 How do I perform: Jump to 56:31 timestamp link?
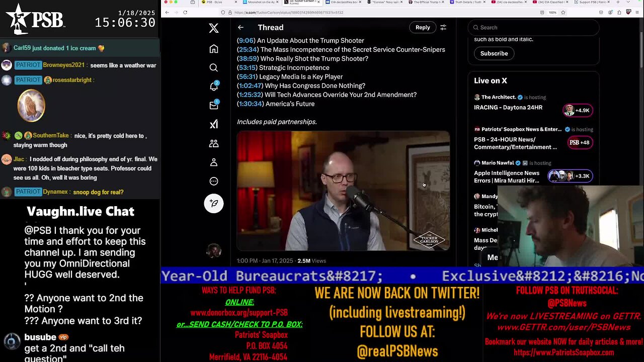click(x=247, y=76)
